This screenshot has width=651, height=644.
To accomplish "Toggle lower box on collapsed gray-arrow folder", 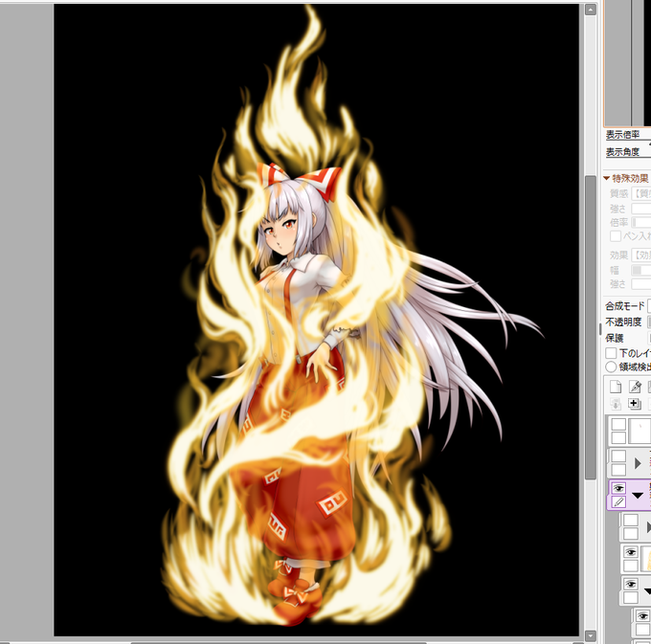I will tap(618, 470).
